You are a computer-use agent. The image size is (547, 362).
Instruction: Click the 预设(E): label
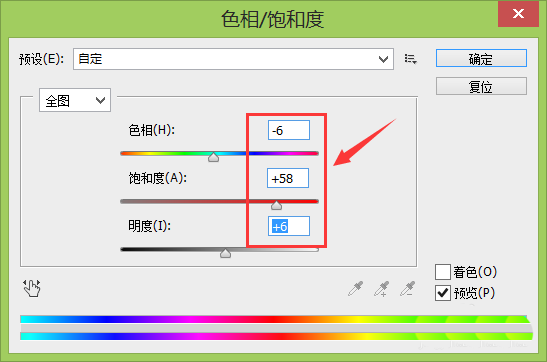42,59
